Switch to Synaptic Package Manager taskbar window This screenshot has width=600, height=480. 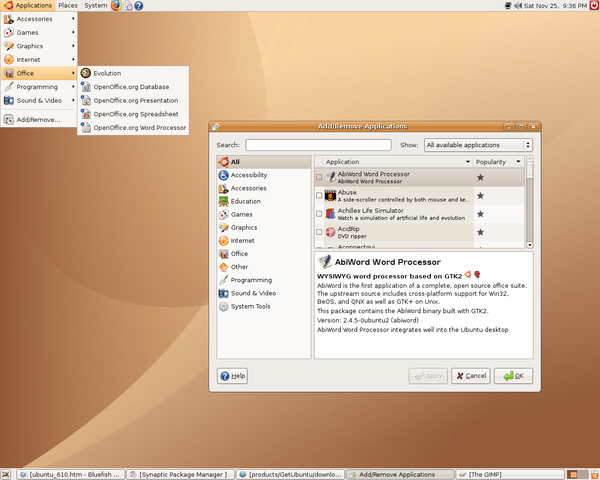click(x=180, y=475)
